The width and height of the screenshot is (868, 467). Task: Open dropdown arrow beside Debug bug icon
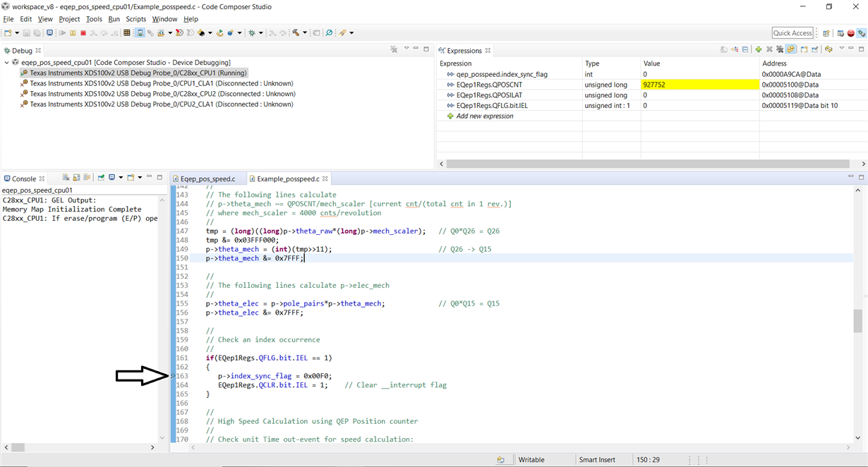tap(261, 32)
